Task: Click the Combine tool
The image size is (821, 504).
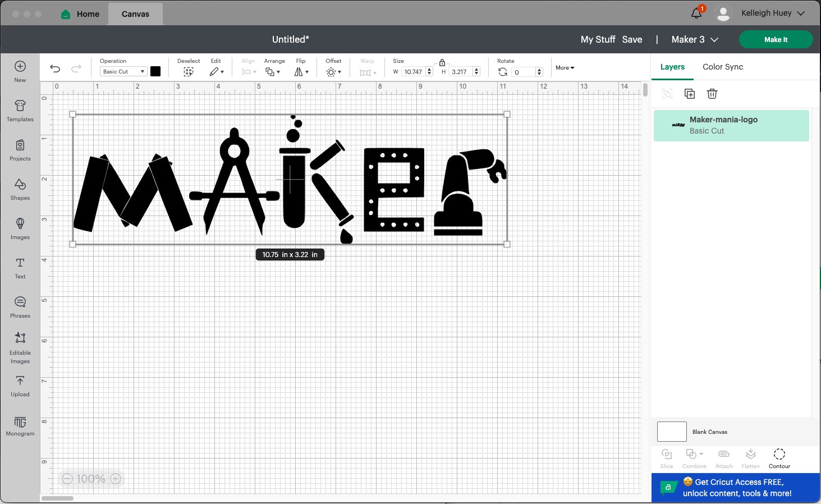Action: point(694,458)
